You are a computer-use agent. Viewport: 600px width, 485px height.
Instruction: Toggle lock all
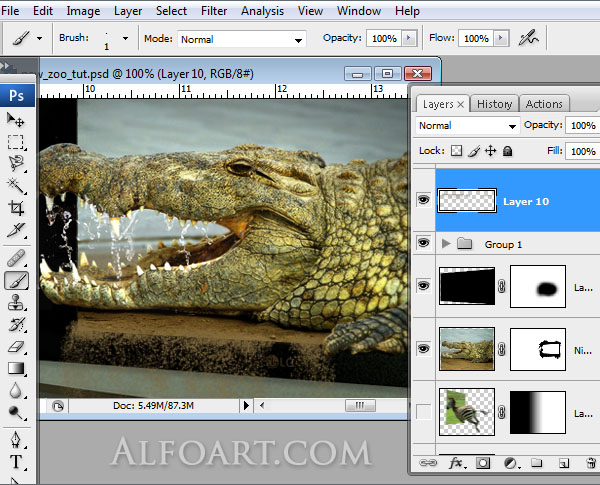click(x=507, y=151)
